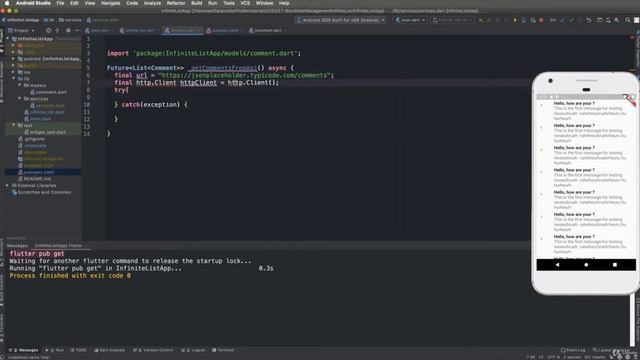Click 'Process finished with exit code 0' text
This screenshot has height=360, width=640.
coord(70,276)
